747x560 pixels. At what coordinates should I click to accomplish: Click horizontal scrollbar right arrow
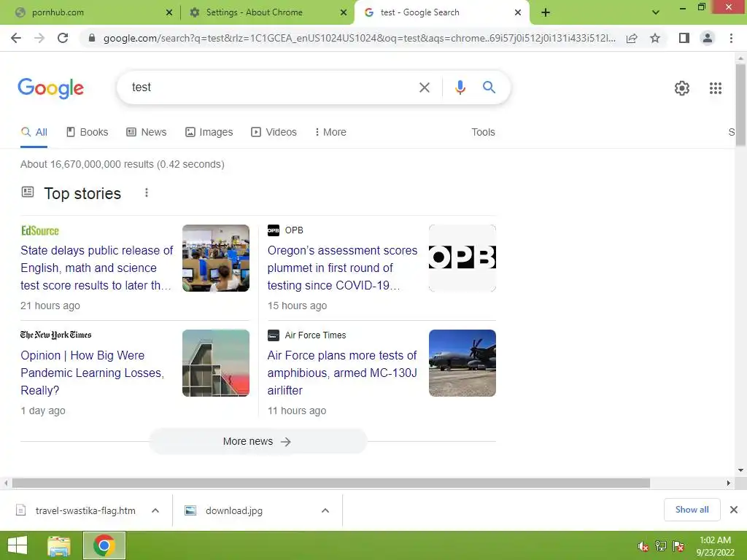click(729, 483)
